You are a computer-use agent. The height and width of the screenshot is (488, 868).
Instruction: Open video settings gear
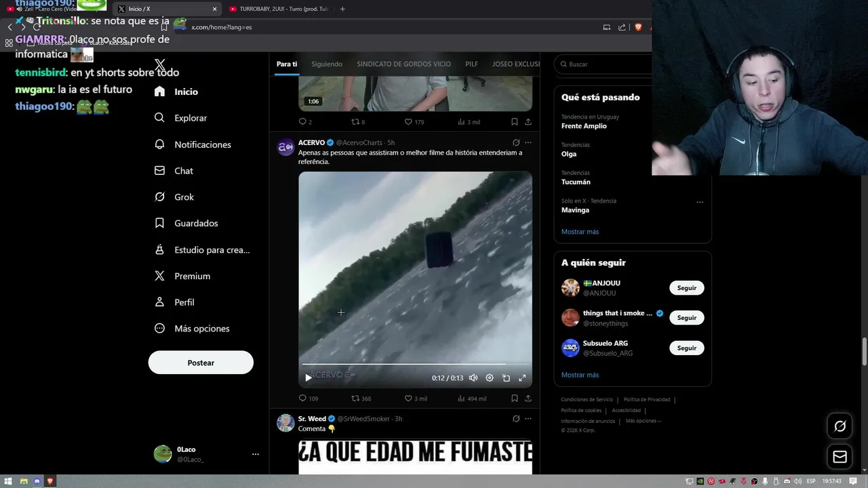coord(490,378)
